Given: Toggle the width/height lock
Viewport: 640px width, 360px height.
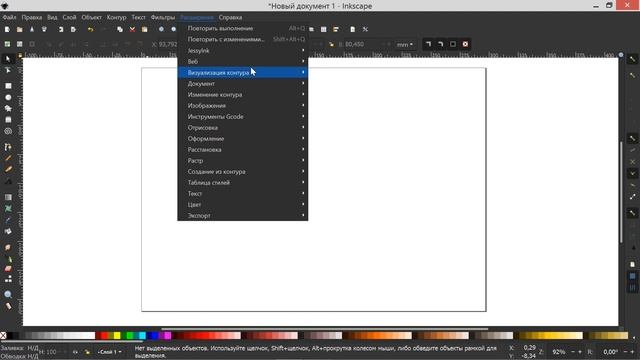Looking at the screenshot, I should pos(331,44).
